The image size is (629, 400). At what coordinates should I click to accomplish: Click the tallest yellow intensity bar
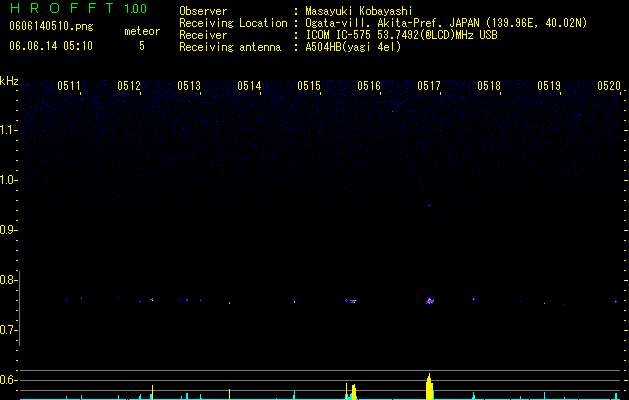[429, 386]
